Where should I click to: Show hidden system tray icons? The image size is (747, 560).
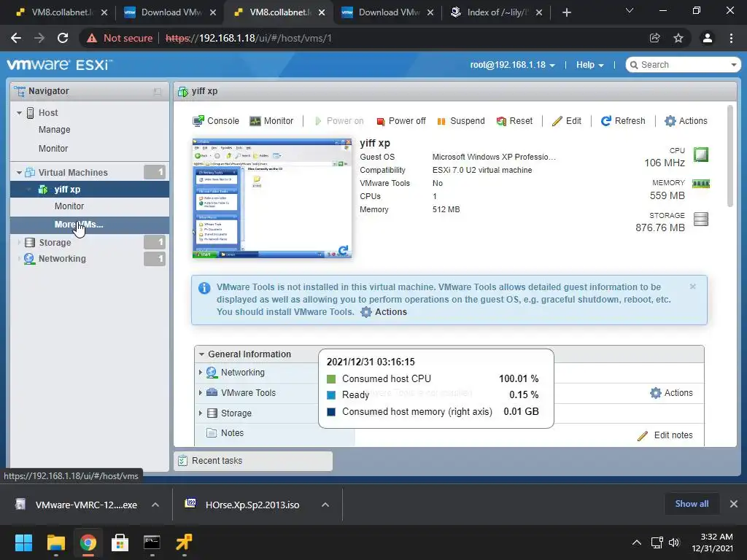tap(636, 542)
